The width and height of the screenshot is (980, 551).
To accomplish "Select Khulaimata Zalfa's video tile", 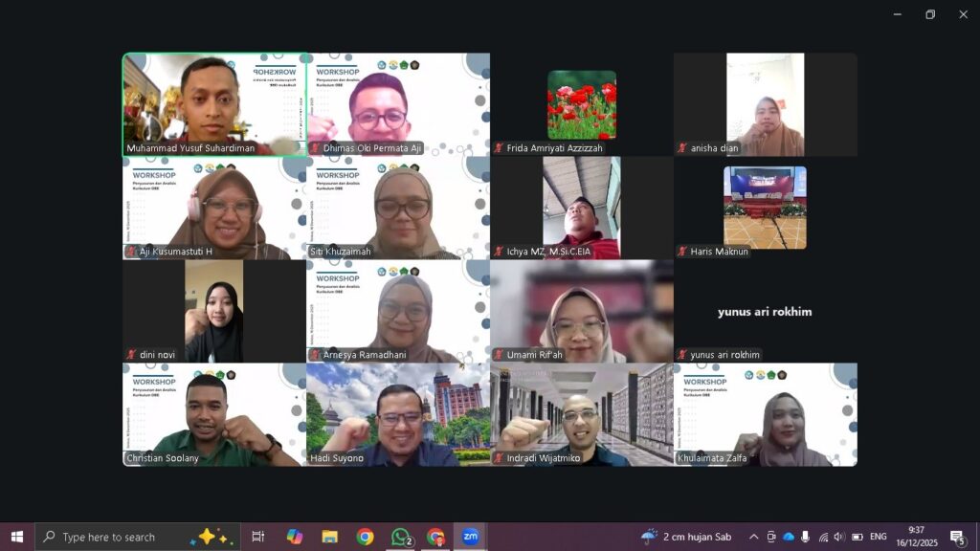I will 766,415.
